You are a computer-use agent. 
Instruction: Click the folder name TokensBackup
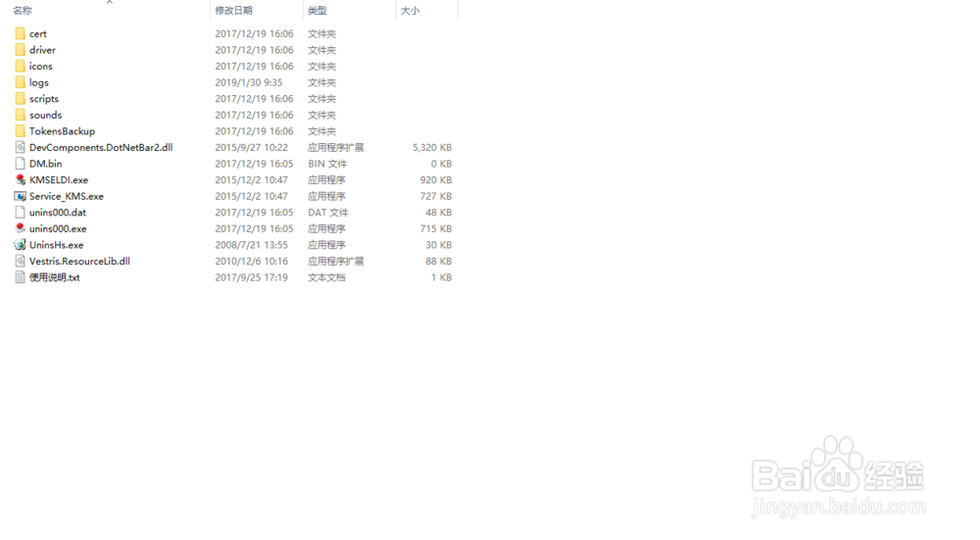[x=62, y=131]
